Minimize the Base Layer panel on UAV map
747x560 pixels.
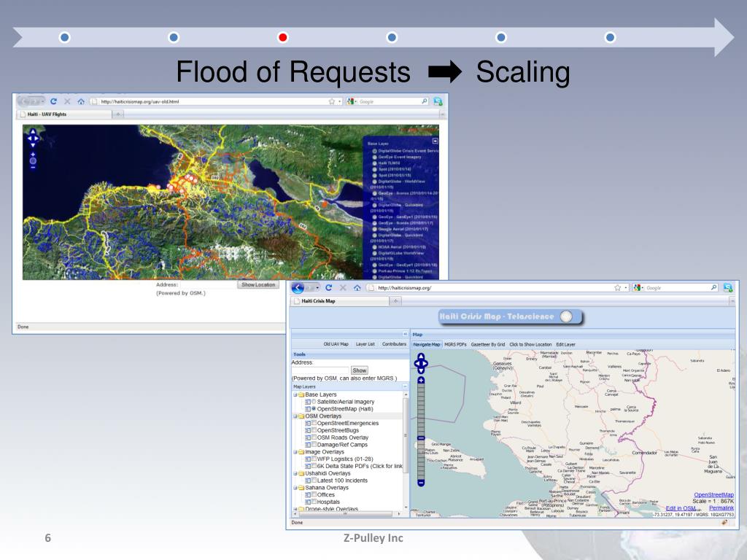(x=435, y=141)
